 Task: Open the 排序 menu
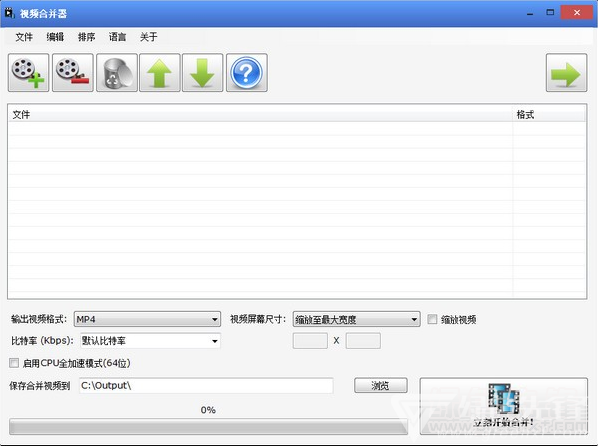pos(86,37)
